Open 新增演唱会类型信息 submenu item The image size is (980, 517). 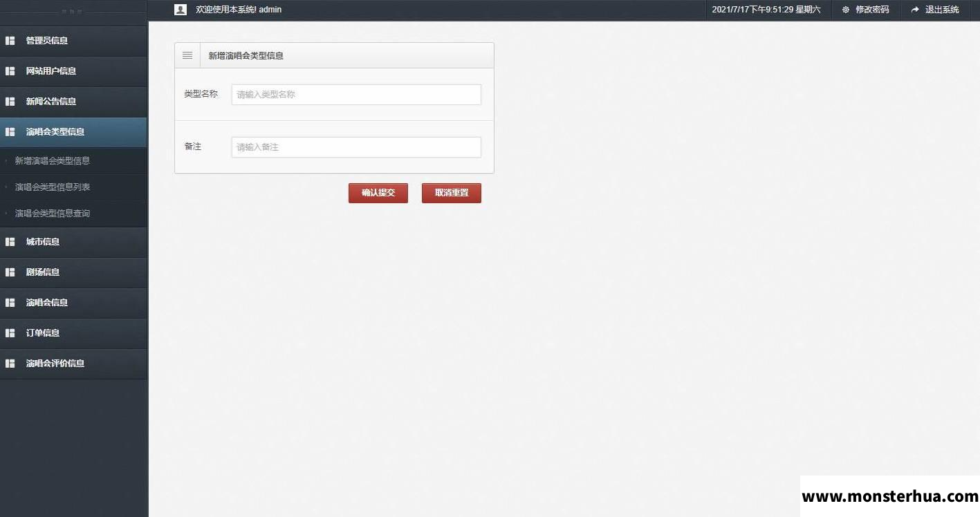pyautogui.click(x=73, y=161)
